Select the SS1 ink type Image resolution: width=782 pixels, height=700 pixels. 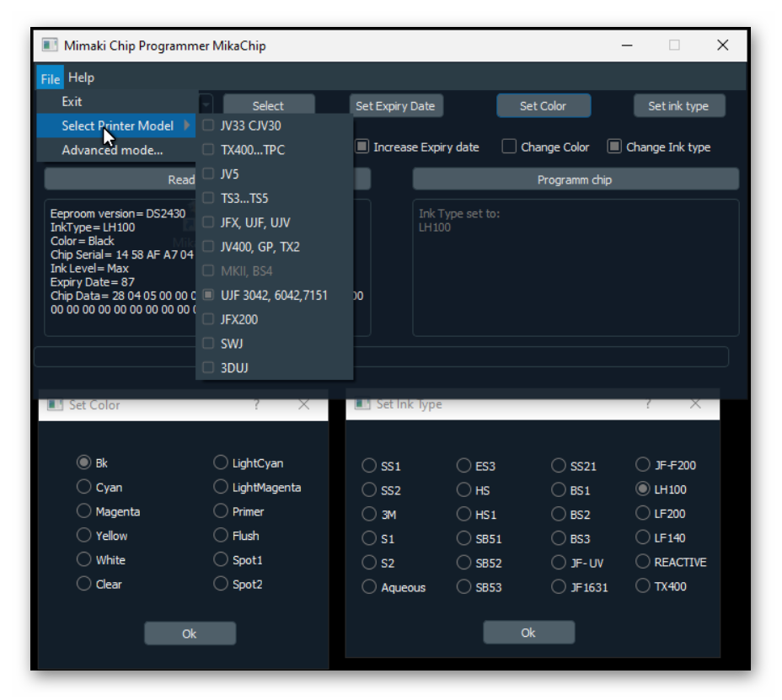click(369, 465)
